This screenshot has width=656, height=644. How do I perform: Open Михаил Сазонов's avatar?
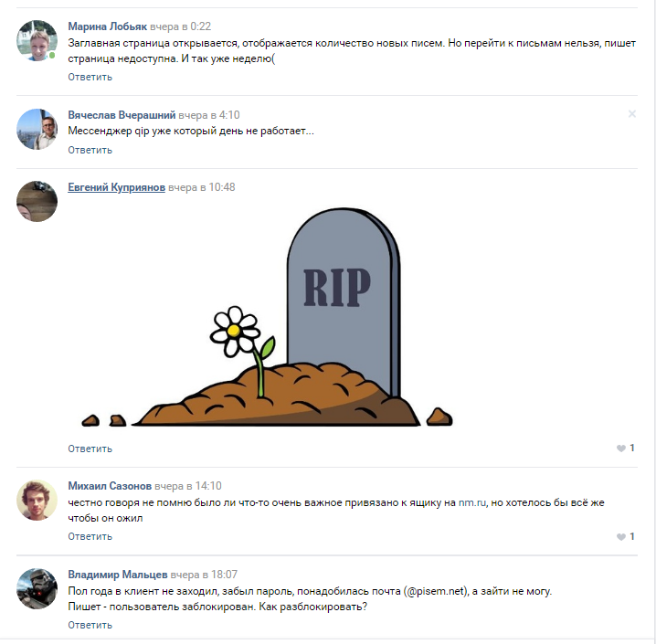[x=37, y=501]
